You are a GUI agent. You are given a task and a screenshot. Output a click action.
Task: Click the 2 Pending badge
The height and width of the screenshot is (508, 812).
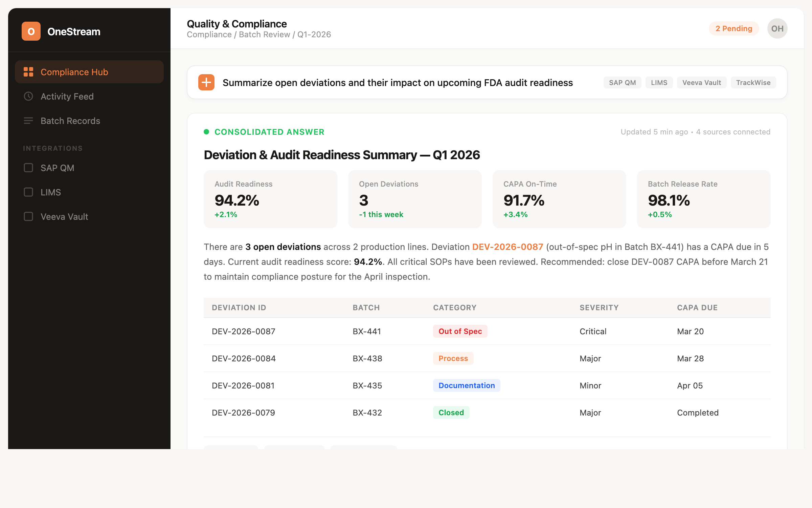[734, 28]
